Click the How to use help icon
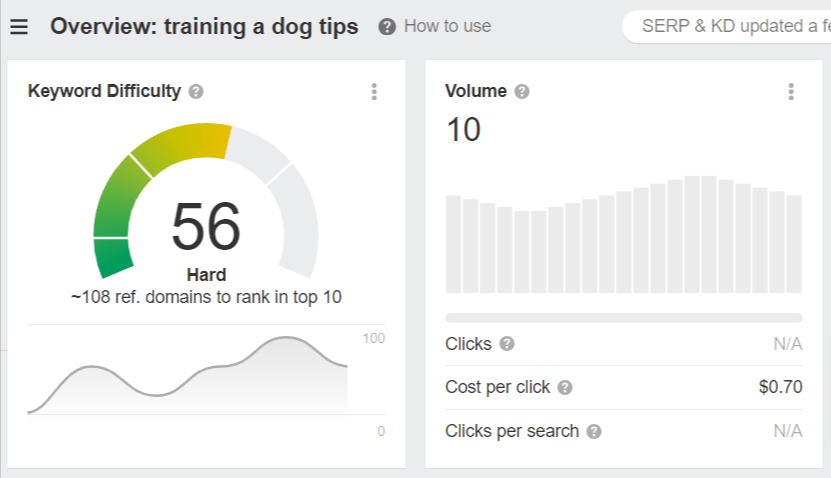This screenshot has height=478, width=831. coord(387,26)
